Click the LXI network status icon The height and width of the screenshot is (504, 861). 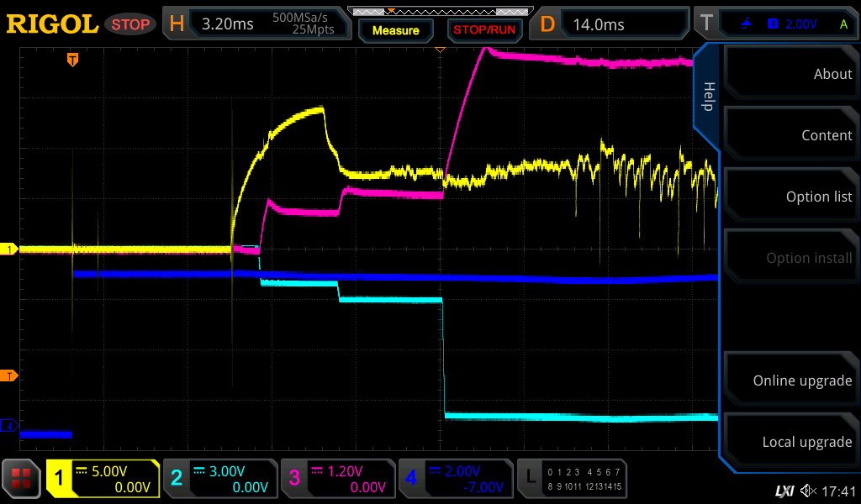(x=784, y=491)
